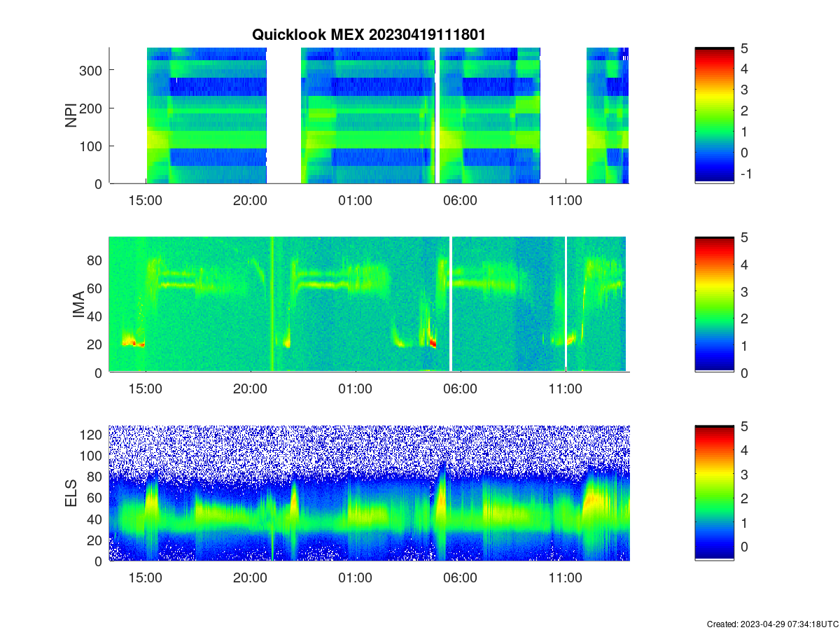Click the 4 label on the ELS colorbar
This screenshot has height=630, width=840.
(x=745, y=449)
